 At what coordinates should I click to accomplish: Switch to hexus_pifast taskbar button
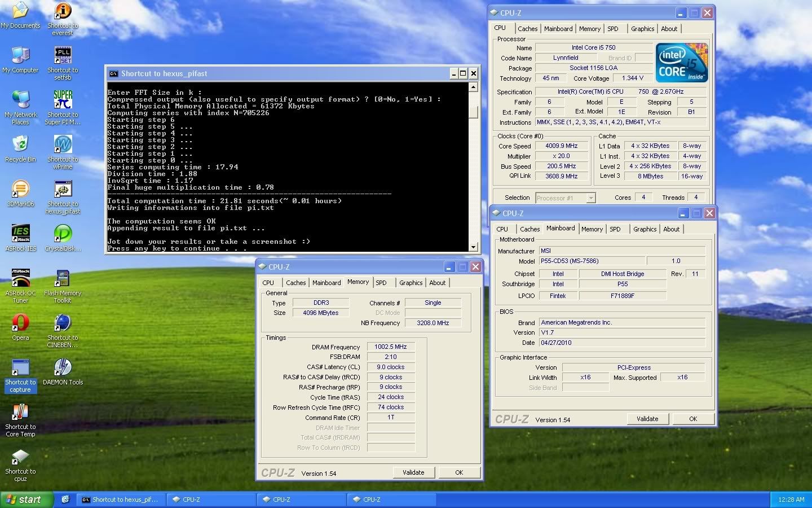(121, 500)
